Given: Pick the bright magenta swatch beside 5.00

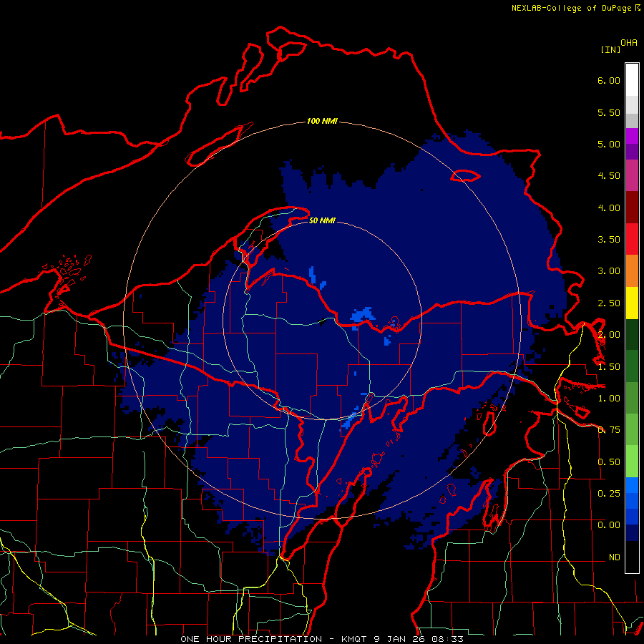Looking at the screenshot, I should pyautogui.click(x=632, y=136).
